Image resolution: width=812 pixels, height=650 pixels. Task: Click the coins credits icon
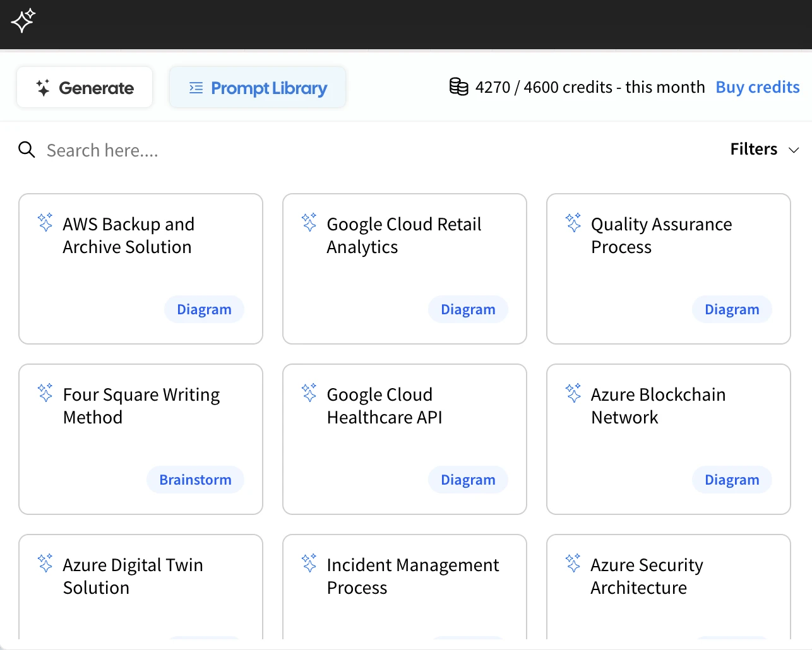[x=459, y=86]
